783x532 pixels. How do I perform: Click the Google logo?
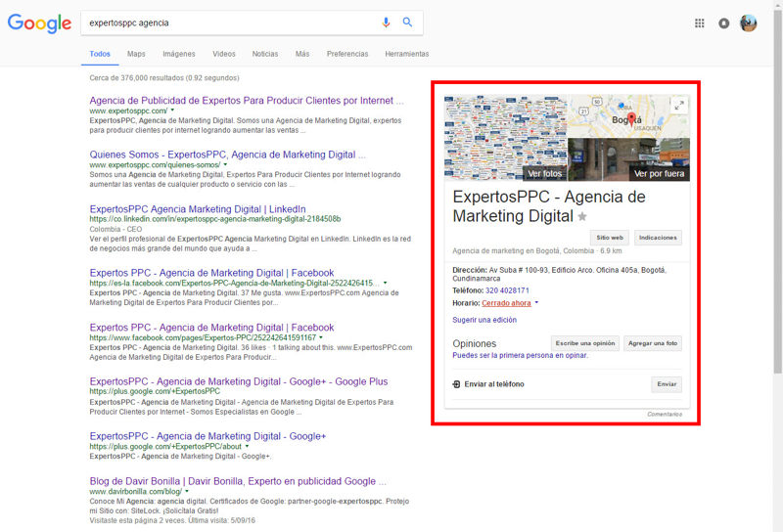[39, 23]
